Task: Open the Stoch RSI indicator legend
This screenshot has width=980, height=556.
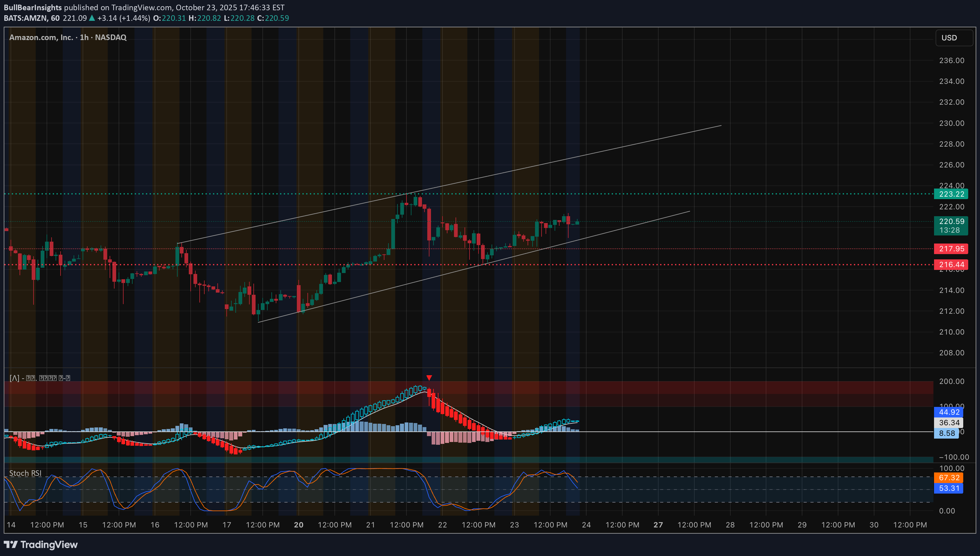Action: point(25,473)
